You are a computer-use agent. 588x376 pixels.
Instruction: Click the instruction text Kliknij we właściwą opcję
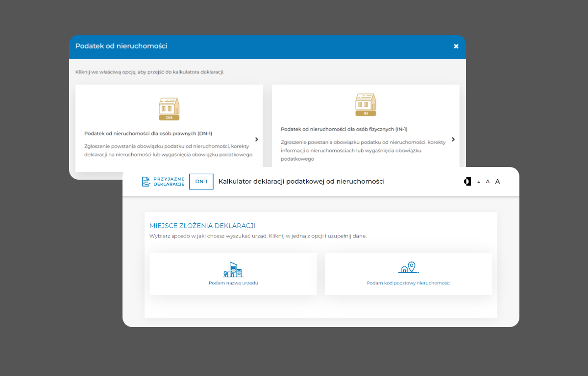(150, 72)
